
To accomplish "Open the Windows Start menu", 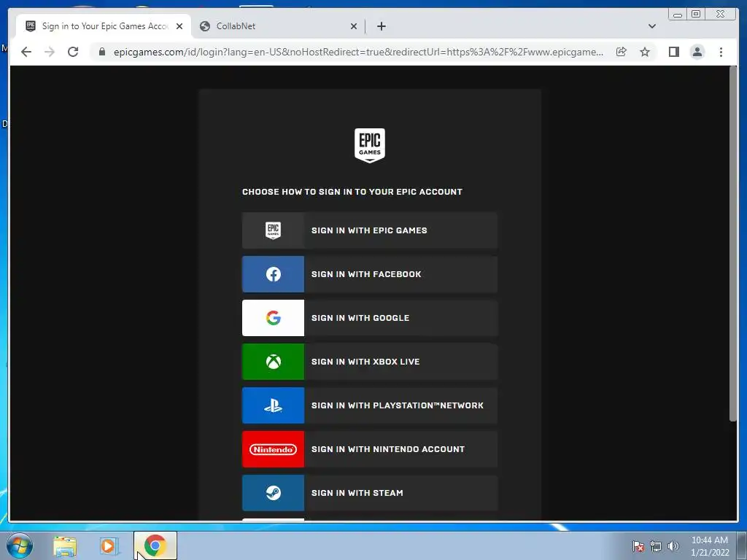I will tap(20, 545).
